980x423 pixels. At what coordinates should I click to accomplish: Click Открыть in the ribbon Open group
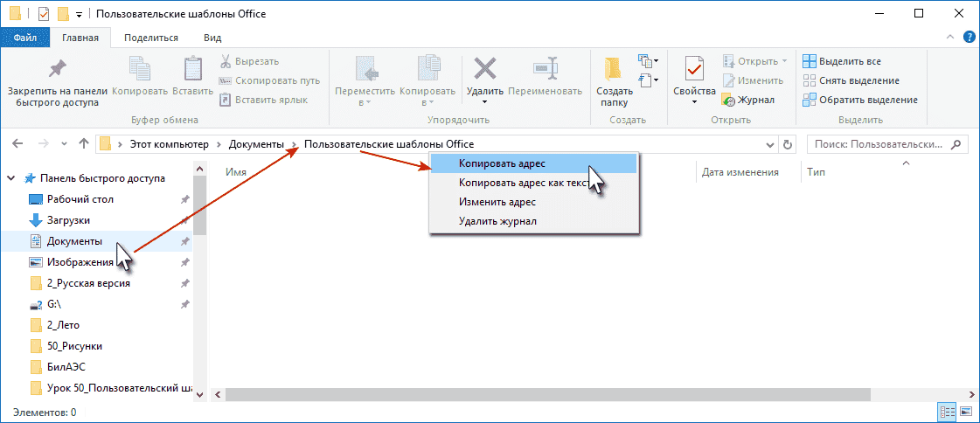coord(755,61)
